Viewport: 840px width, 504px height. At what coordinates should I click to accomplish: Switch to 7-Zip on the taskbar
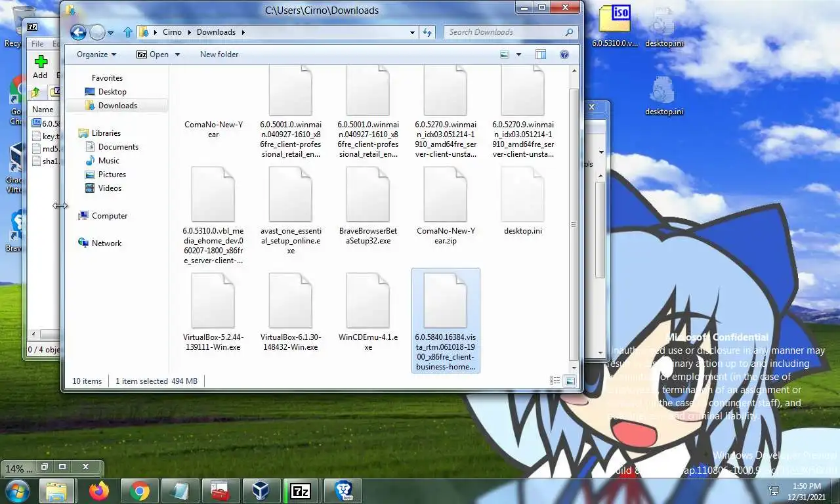(301, 491)
